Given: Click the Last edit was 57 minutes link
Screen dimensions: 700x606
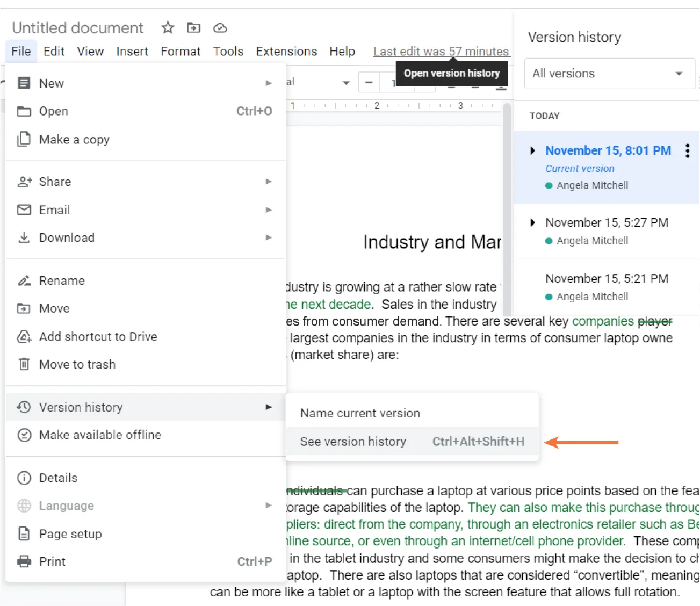Looking at the screenshot, I should (x=441, y=51).
